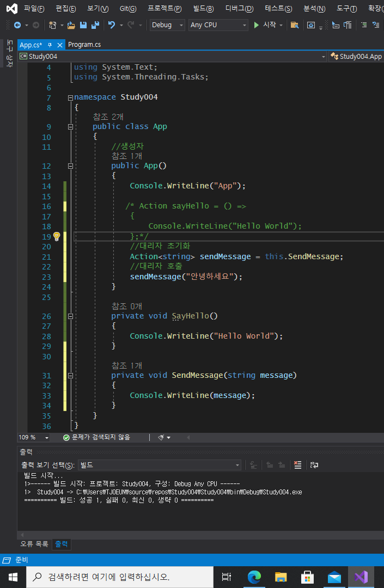Viewport: 384px width, 588px height.
Task: Click the Redo arrow icon
Action: (x=131, y=25)
